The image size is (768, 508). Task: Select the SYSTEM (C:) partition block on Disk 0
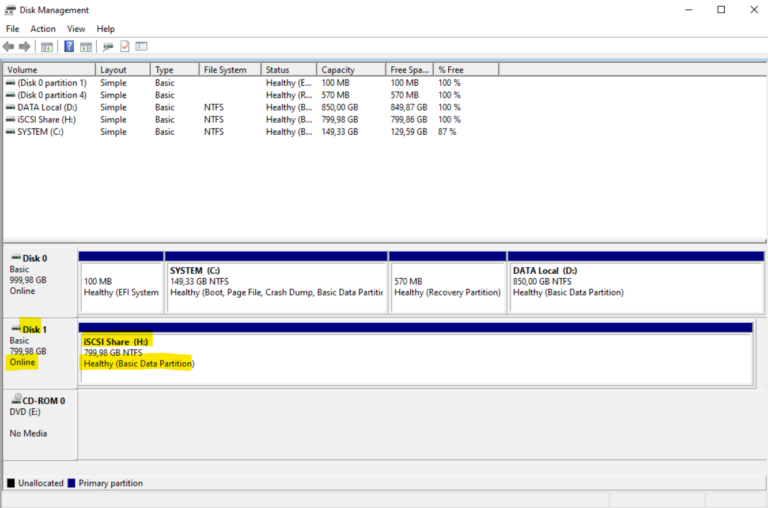tap(275, 281)
